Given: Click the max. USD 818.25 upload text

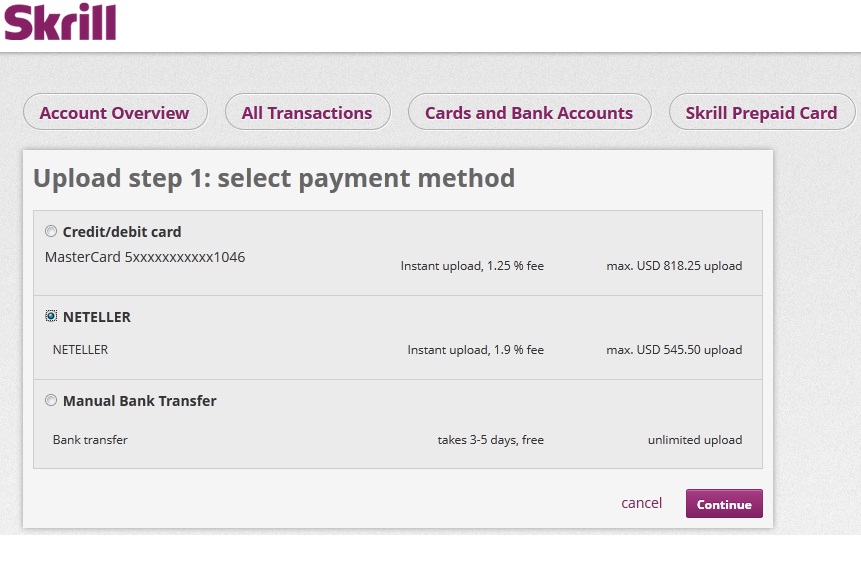Looking at the screenshot, I should click(674, 266).
